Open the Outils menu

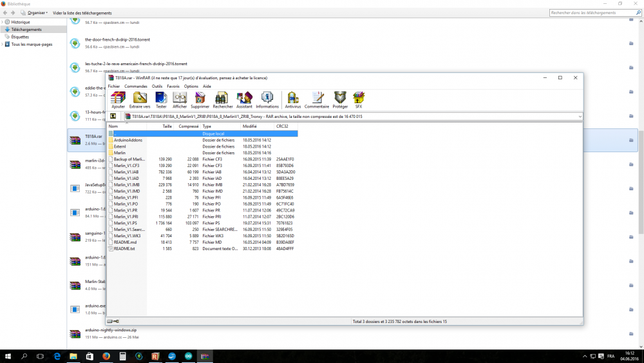(157, 86)
